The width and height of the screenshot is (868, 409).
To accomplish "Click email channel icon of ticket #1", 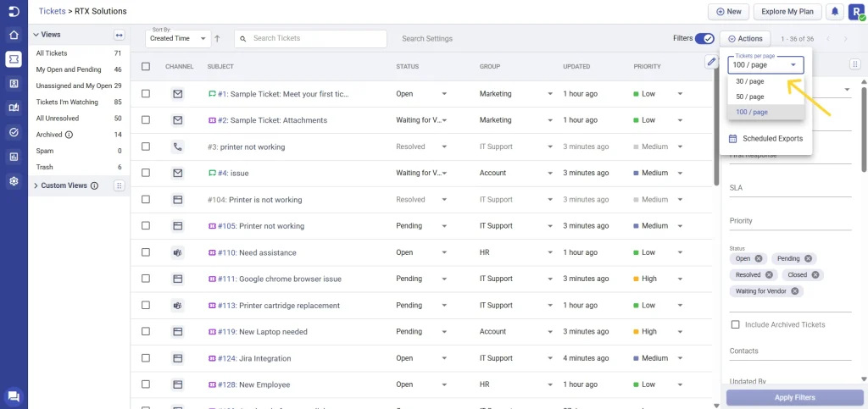I will (178, 94).
